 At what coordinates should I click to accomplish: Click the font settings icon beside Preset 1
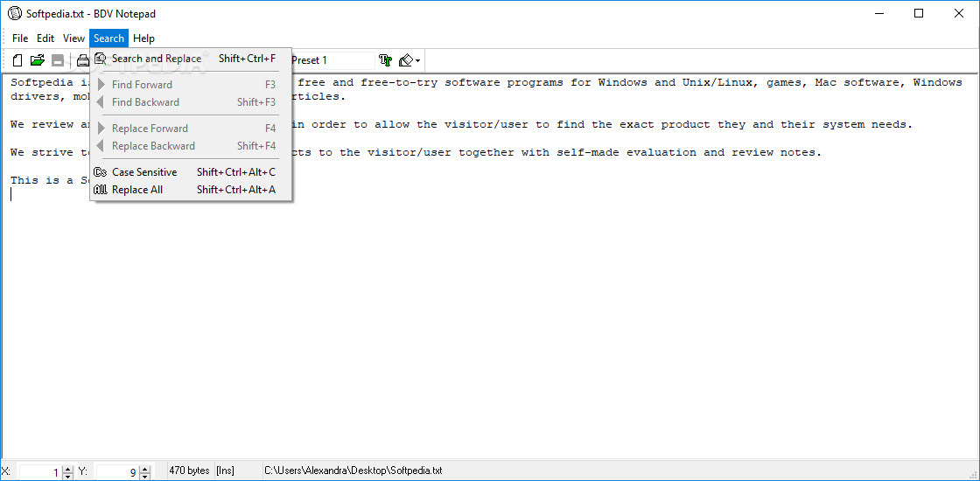[386, 60]
